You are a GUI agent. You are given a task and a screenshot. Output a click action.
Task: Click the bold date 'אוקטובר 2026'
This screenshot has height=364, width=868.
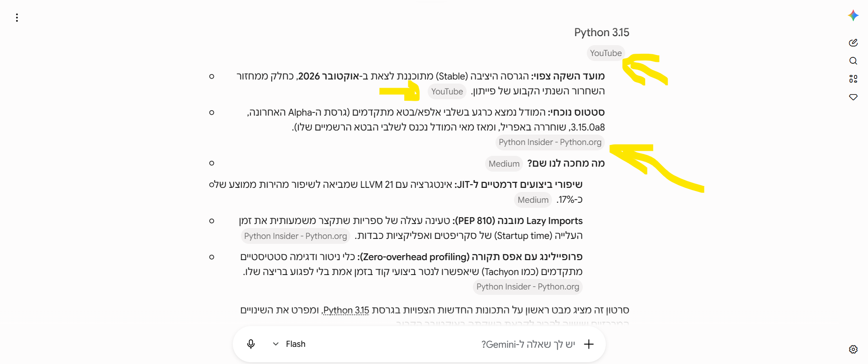[329, 76]
